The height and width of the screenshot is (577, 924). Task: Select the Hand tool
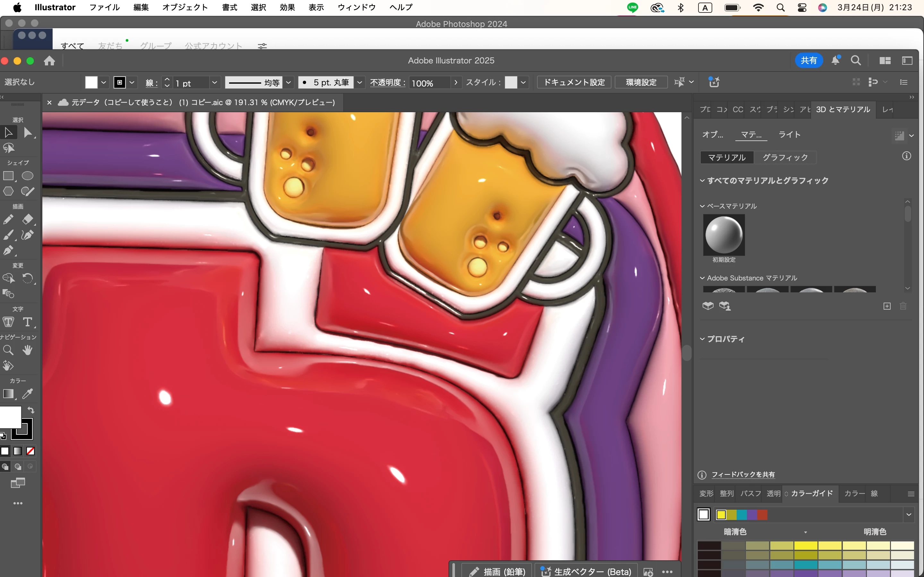[x=28, y=350]
